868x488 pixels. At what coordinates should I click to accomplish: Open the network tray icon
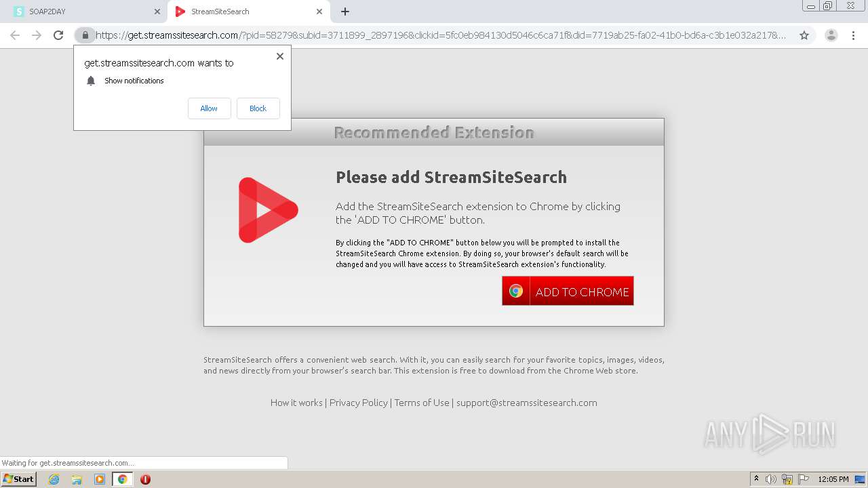[x=787, y=479]
